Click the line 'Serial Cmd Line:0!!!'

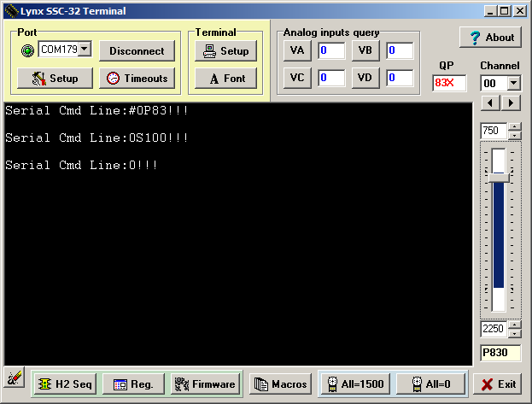click(81, 166)
